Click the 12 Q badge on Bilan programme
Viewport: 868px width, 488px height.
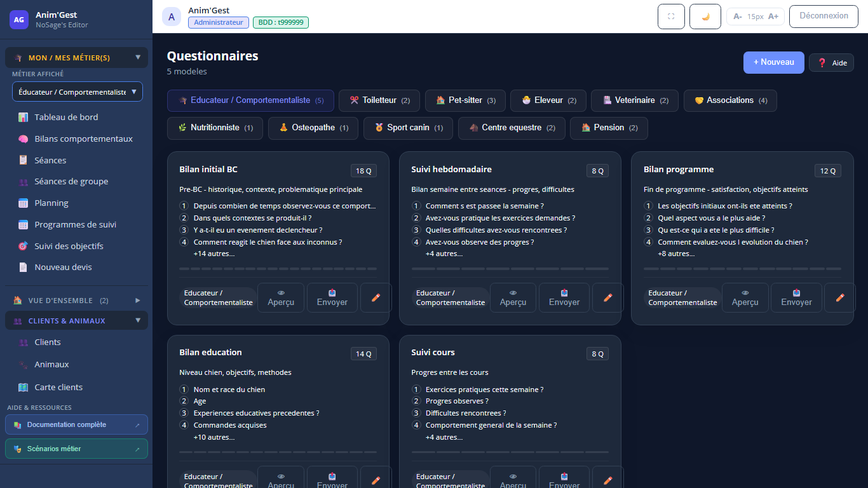tap(828, 170)
